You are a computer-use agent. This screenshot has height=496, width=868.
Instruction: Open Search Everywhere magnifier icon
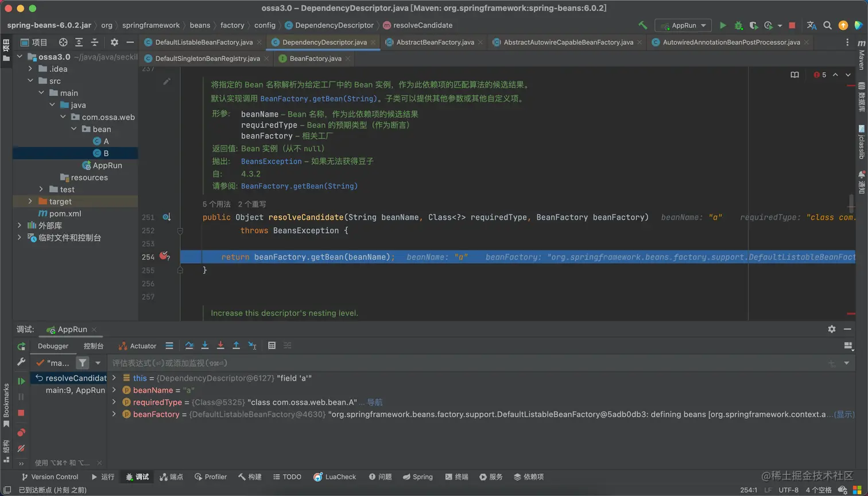point(827,25)
